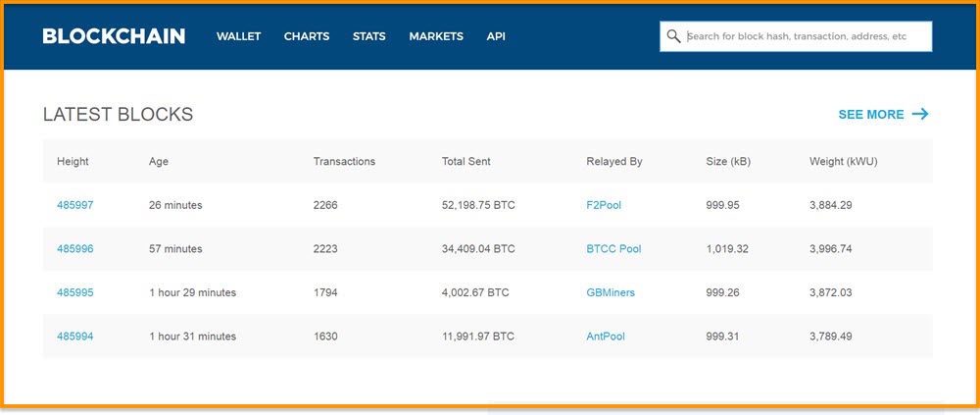Image resolution: width=980 pixels, height=415 pixels.
Task: Open the BLOCKCHAIN logo homepage
Action: pos(114,36)
